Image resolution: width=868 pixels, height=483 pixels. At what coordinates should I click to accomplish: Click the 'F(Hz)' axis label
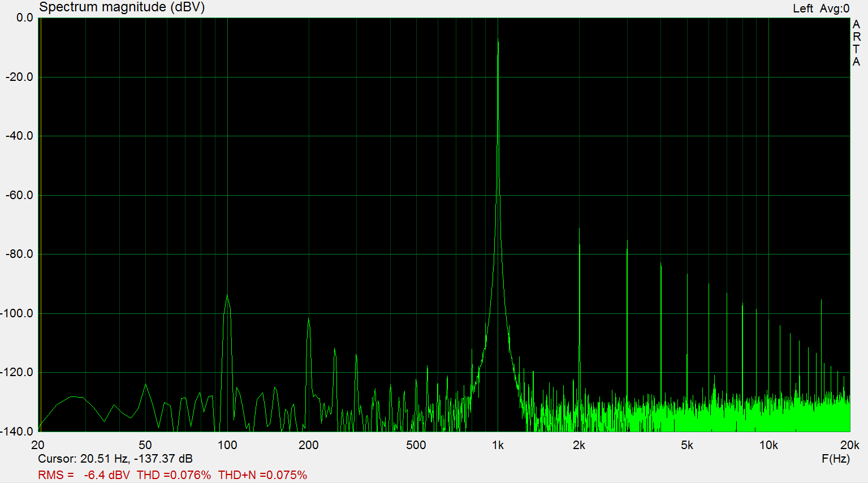[836, 459]
